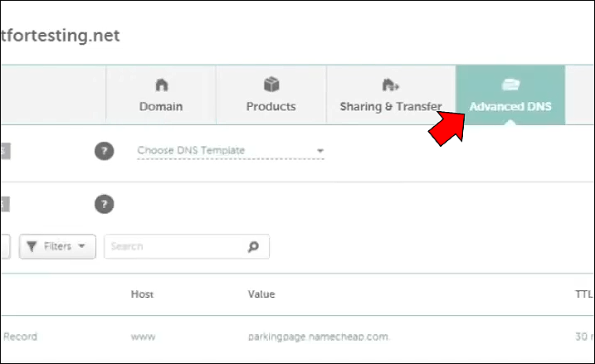Select the www host entry

[x=142, y=337]
